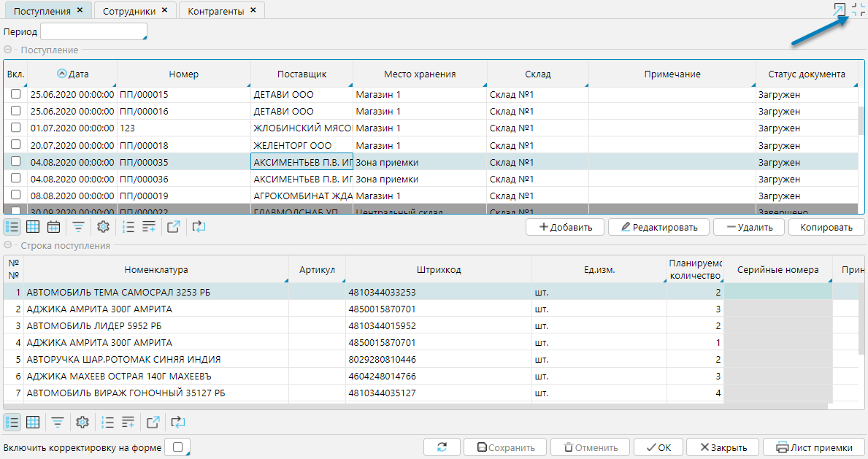
Task: Sort by the Дата column header
Action: (78, 74)
